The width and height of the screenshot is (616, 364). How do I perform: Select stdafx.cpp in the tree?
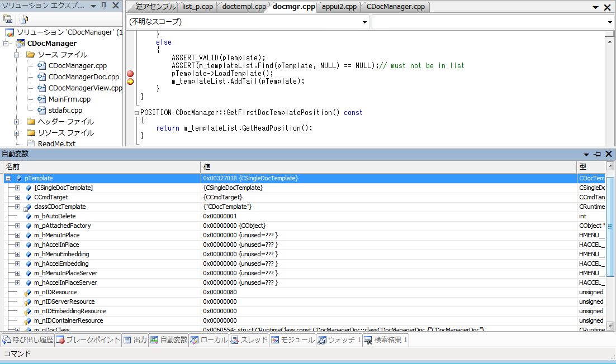pyautogui.click(x=65, y=110)
